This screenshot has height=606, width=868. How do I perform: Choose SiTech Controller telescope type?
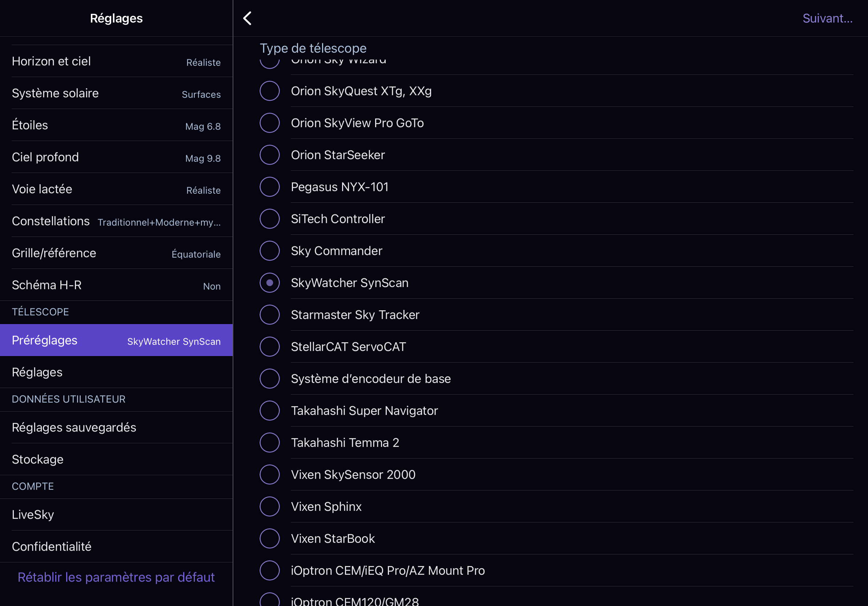(x=270, y=219)
